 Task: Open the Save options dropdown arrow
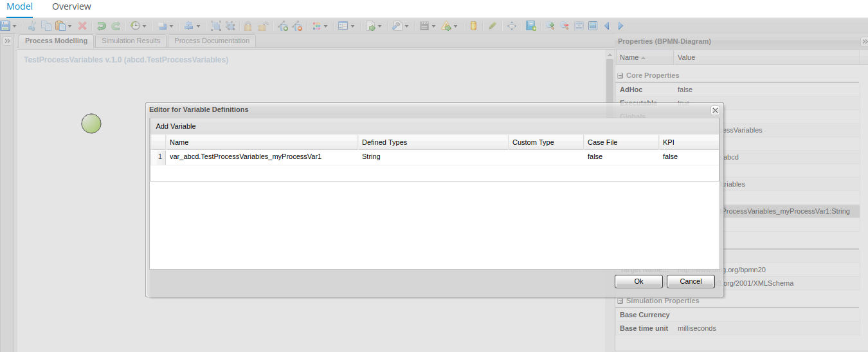point(14,26)
